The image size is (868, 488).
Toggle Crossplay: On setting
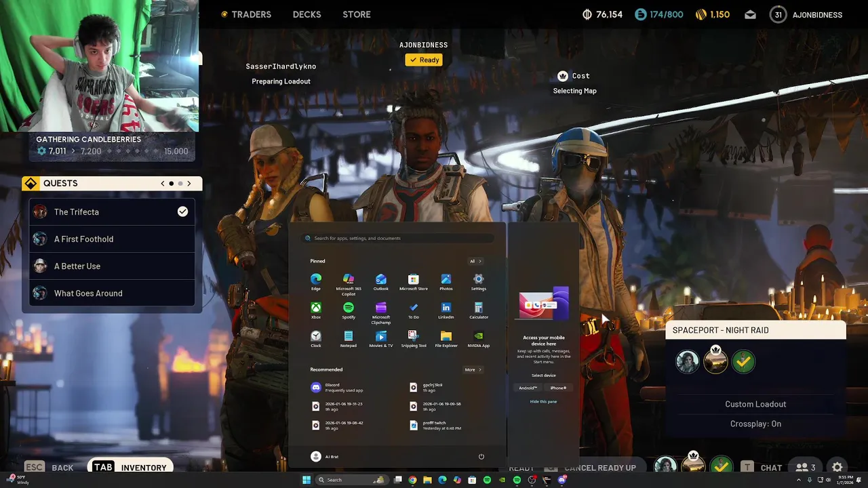755,424
